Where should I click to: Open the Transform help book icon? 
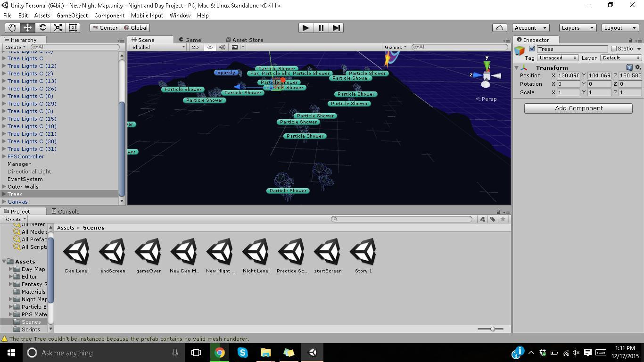(x=629, y=67)
